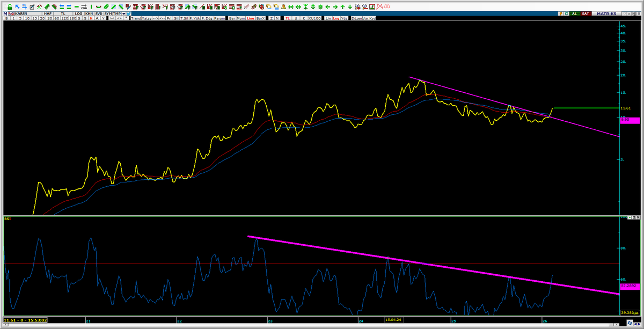Click the green pencil drawing icon
The height and width of the screenshot is (329, 644).
coord(47,7)
